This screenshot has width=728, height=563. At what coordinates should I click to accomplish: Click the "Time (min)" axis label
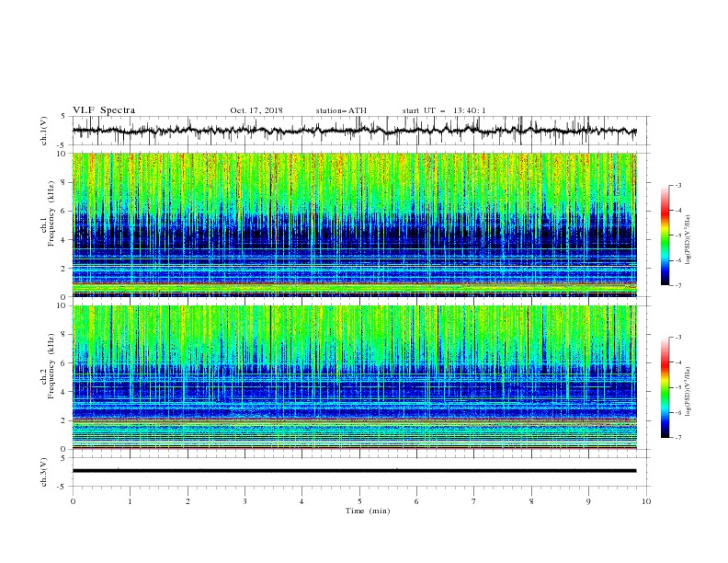(x=368, y=511)
